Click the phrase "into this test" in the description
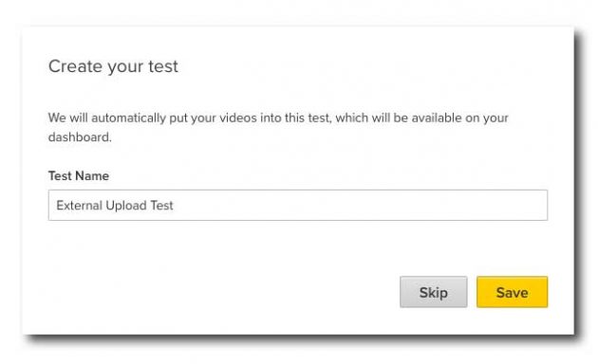Screen dimensions: 598x364 click(294, 118)
